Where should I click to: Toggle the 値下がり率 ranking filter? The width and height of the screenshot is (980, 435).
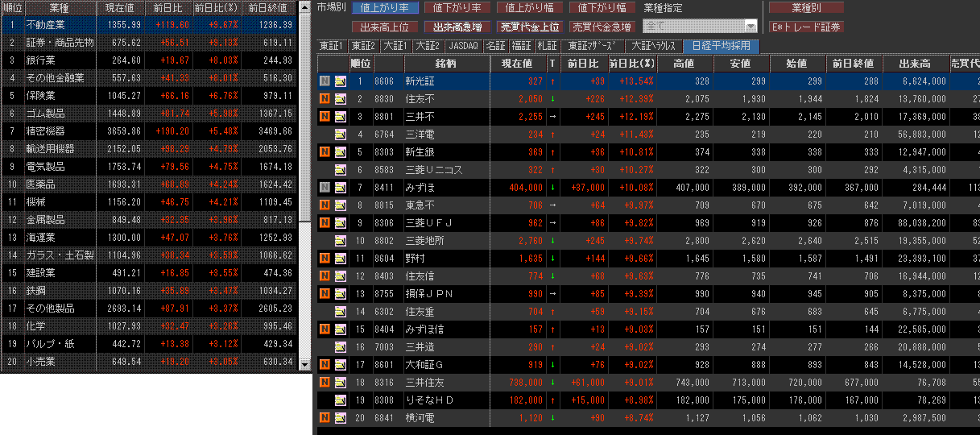[457, 8]
